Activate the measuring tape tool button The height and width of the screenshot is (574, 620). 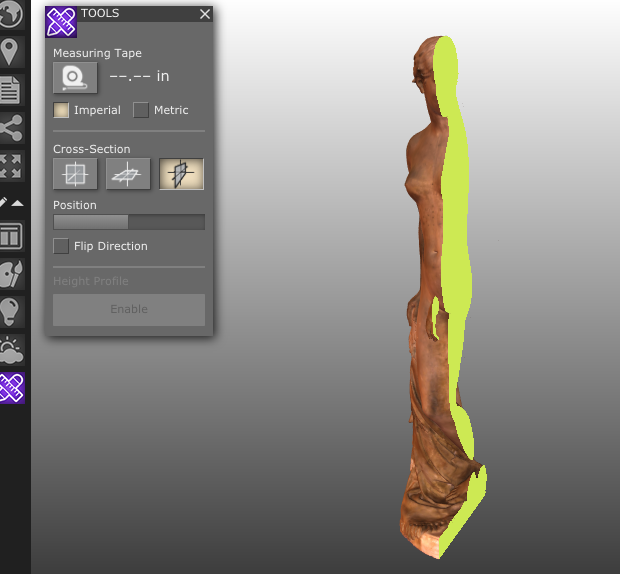75,77
